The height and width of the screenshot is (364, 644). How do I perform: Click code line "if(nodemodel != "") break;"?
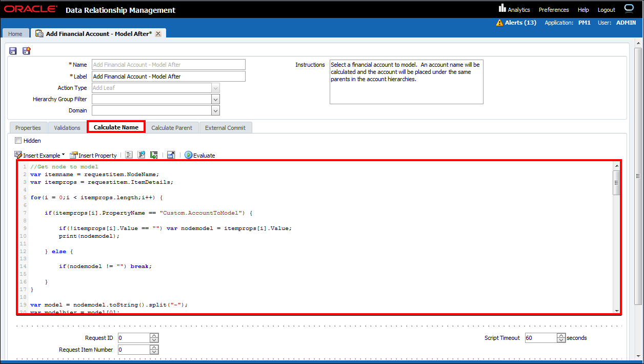click(x=106, y=266)
